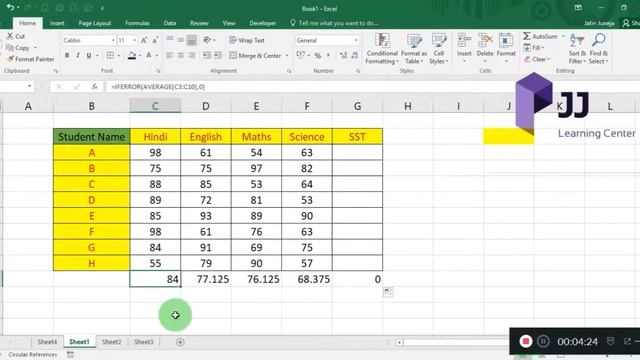Click the Tell me what you want search box
The width and height of the screenshot is (640, 360).
click(x=334, y=23)
